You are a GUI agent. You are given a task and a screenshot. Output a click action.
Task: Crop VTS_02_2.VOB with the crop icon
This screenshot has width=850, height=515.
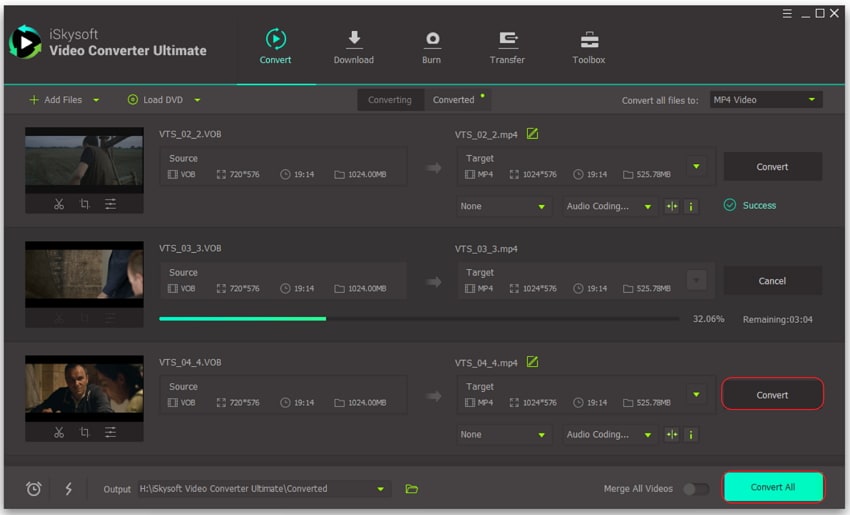click(85, 204)
